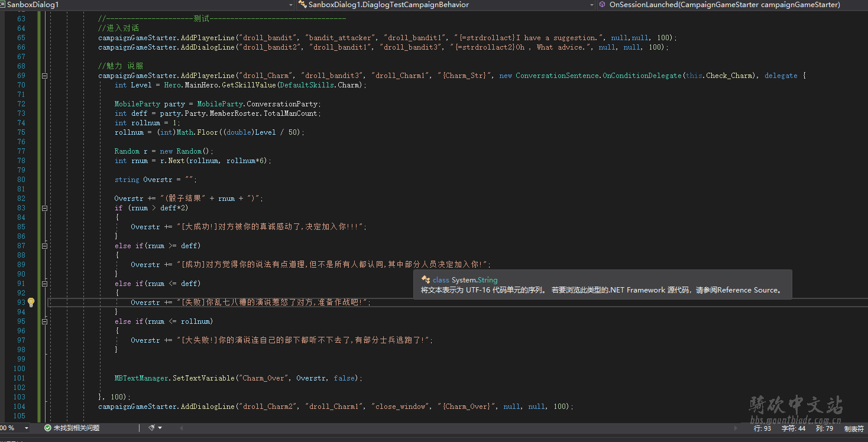Open the SanboxDialog1 project dropdown
This screenshot has width=868, height=442.
tap(290, 5)
